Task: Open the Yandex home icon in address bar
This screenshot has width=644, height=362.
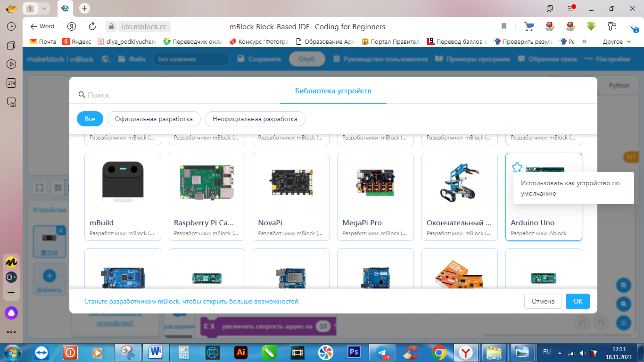Action: tap(72, 26)
